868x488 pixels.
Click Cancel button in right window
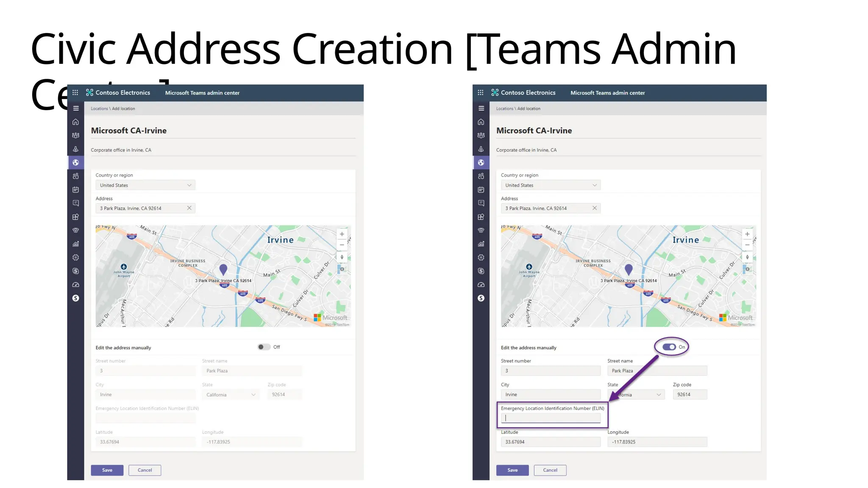(x=550, y=470)
